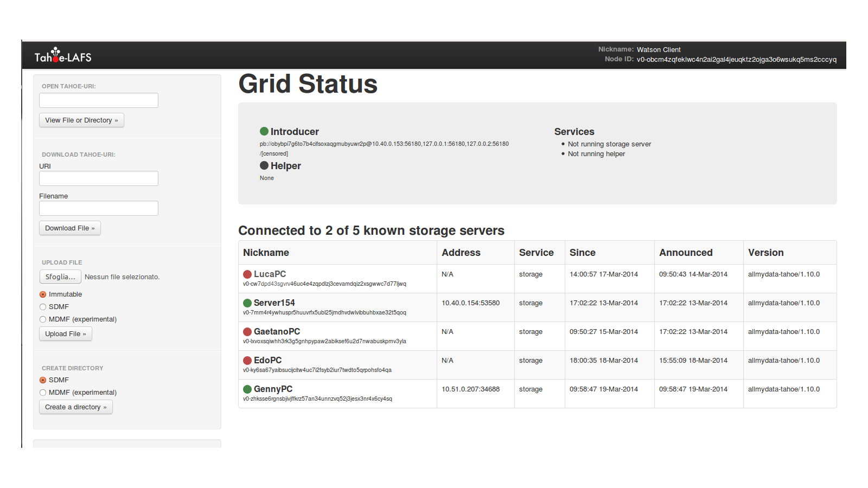
Task: Click the green status dot beside GennyPC
Action: pos(247,389)
